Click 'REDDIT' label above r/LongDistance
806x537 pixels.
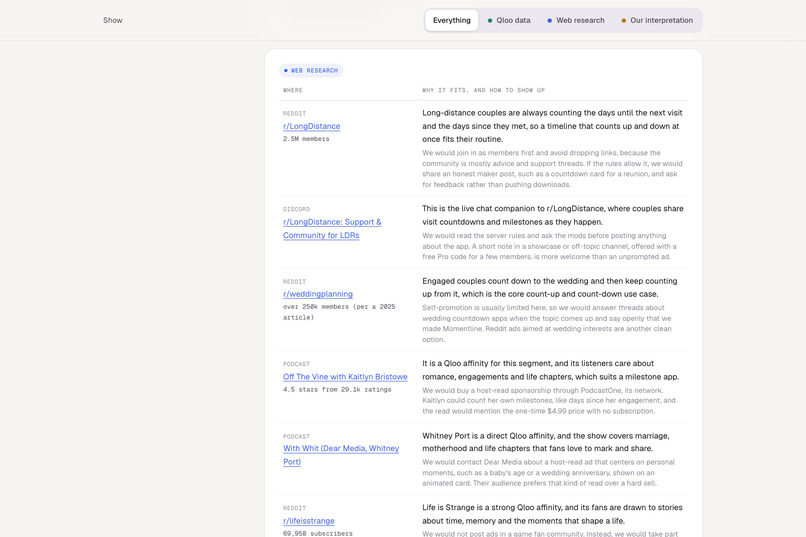pos(294,114)
